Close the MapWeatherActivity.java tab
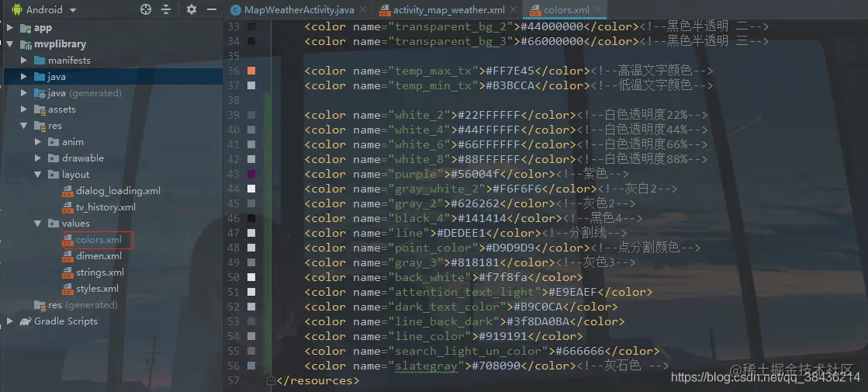 coord(362,11)
